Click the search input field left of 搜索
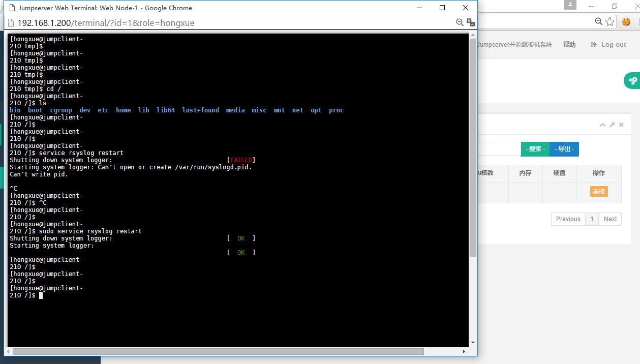The width and height of the screenshot is (640, 364). (x=499, y=149)
